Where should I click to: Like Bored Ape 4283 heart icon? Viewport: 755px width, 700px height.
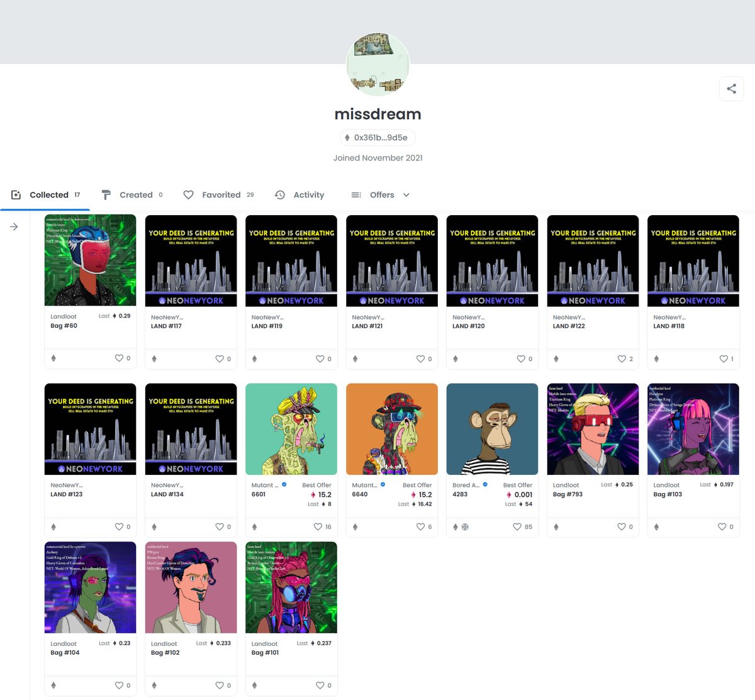tap(517, 527)
